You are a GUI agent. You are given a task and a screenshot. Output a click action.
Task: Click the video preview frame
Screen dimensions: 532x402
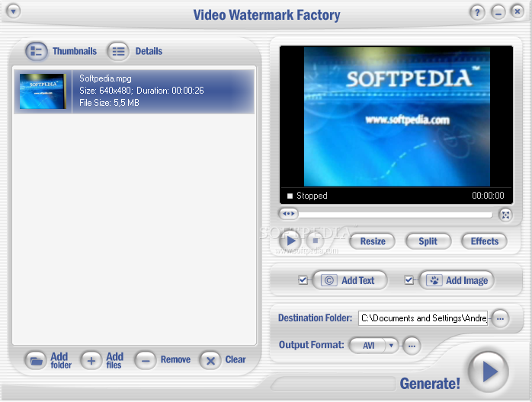click(x=396, y=116)
